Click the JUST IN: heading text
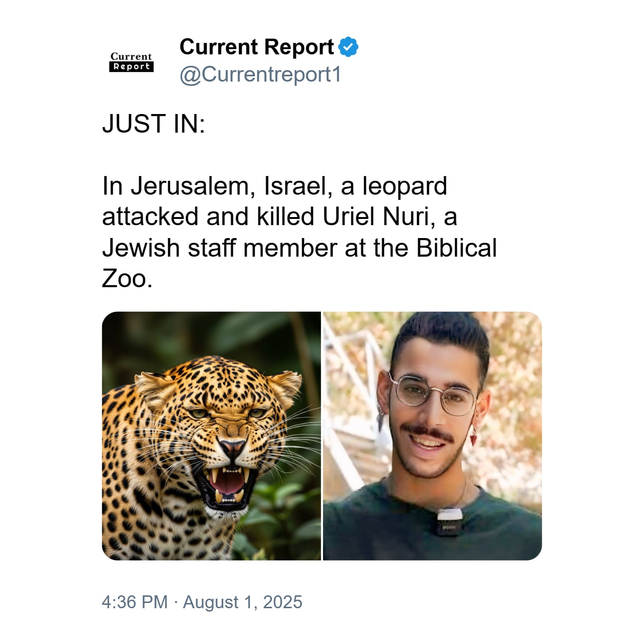Image resolution: width=644 pixels, height=644 pixels. click(x=154, y=124)
